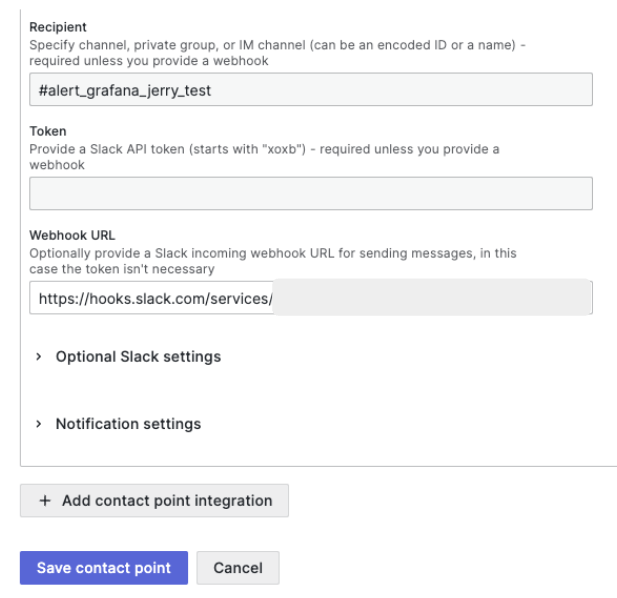
Task: Click the redacted part of the Webhook URL
Action: 430,298
